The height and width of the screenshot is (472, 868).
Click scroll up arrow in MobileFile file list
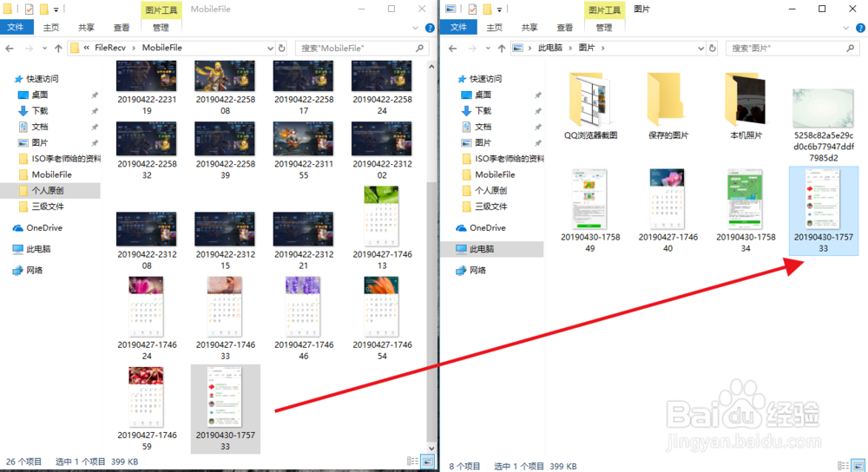coord(431,67)
